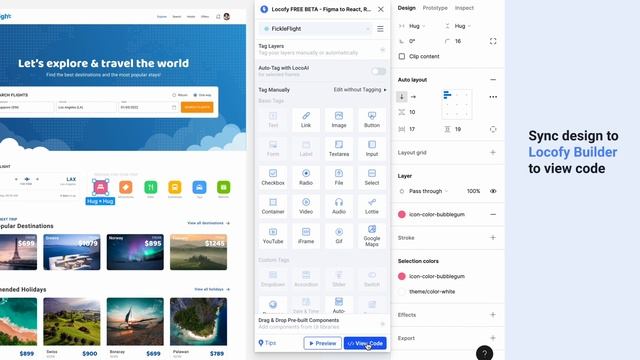This screenshot has width=640, height=360.
Task: Select the One way radio option
Action: [196, 95]
